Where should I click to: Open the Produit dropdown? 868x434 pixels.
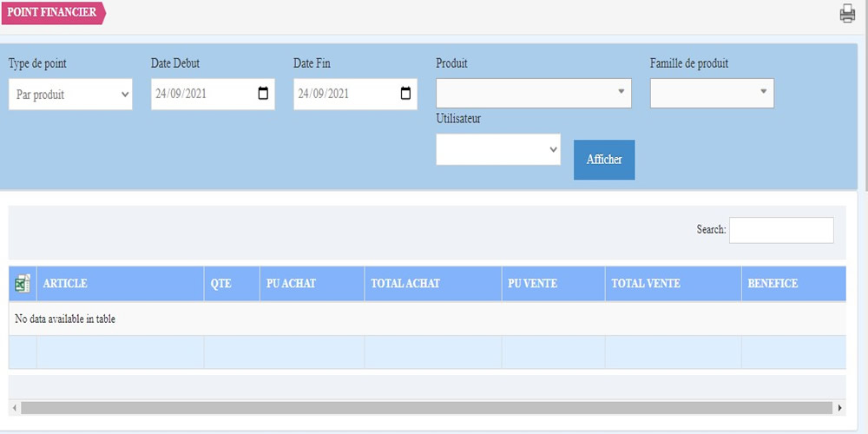(x=533, y=92)
